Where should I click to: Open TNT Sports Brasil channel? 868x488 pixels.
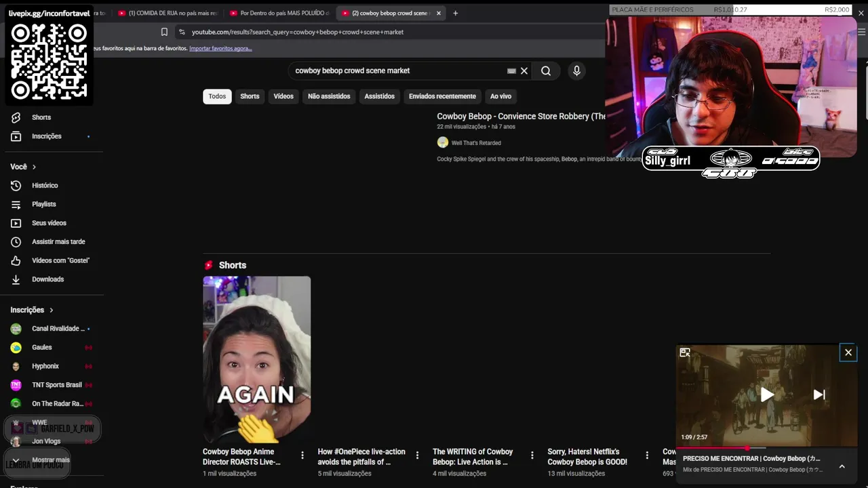57,385
